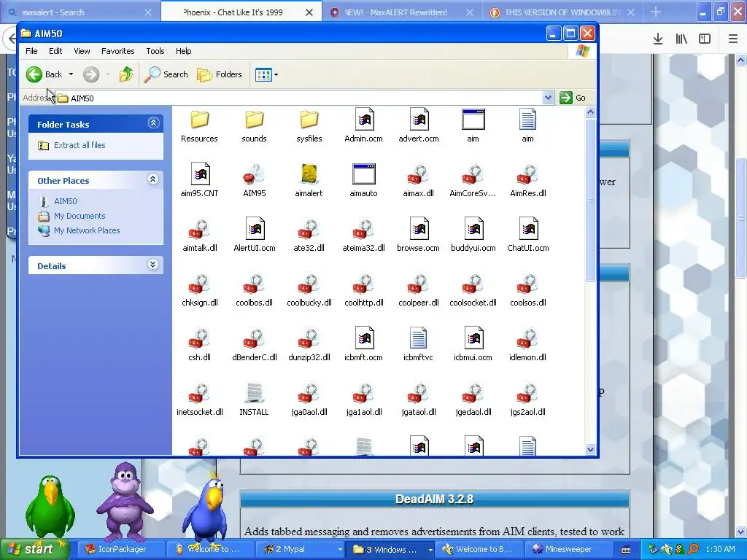This screenshot has height=560, width=747.
Task: Open the Help menu
Action: pyautogui.click(x=183, y=51)
